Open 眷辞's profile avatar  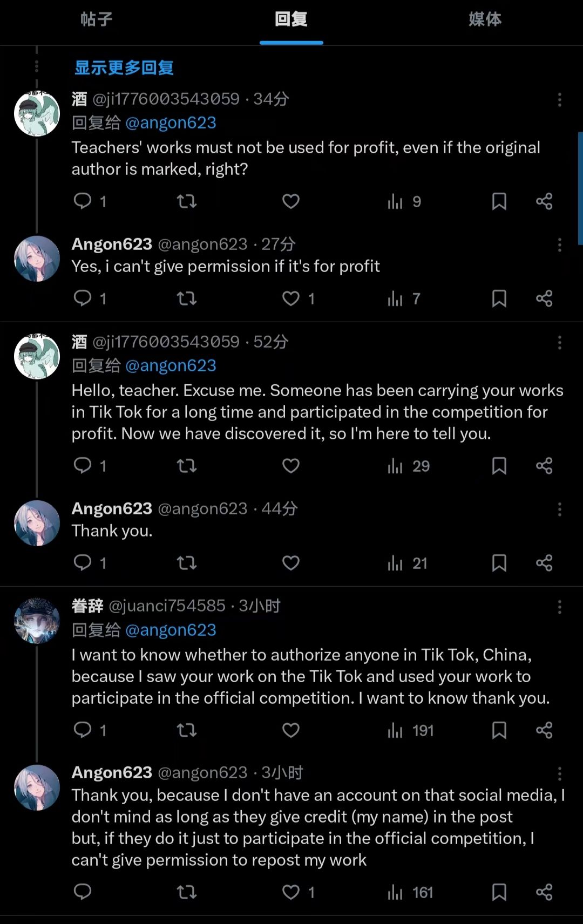pyautogui.click(x=37, y=620)
